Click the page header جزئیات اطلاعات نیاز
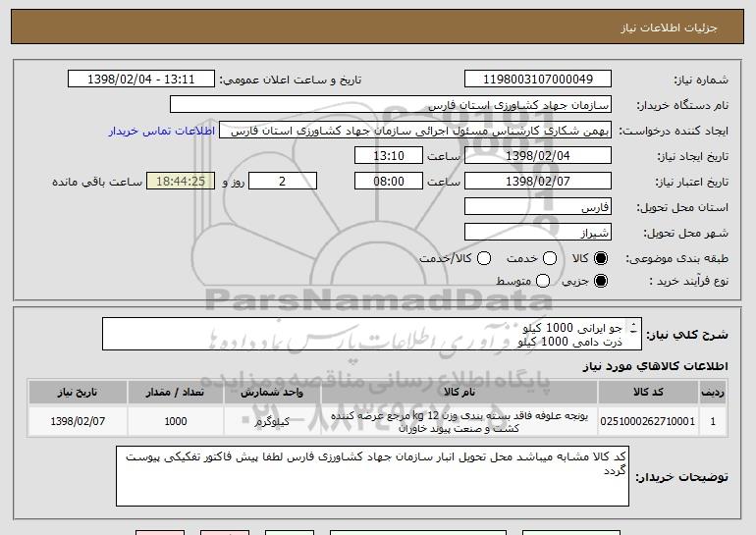 coord(669,27)
